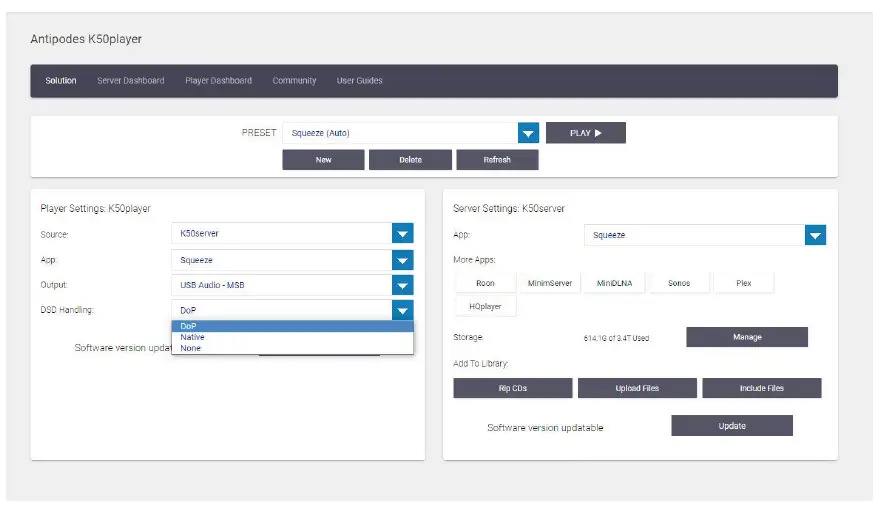Open Include Files
This screenshot has width=886, height=511.
pyautogui.click(x=762, y=388)
